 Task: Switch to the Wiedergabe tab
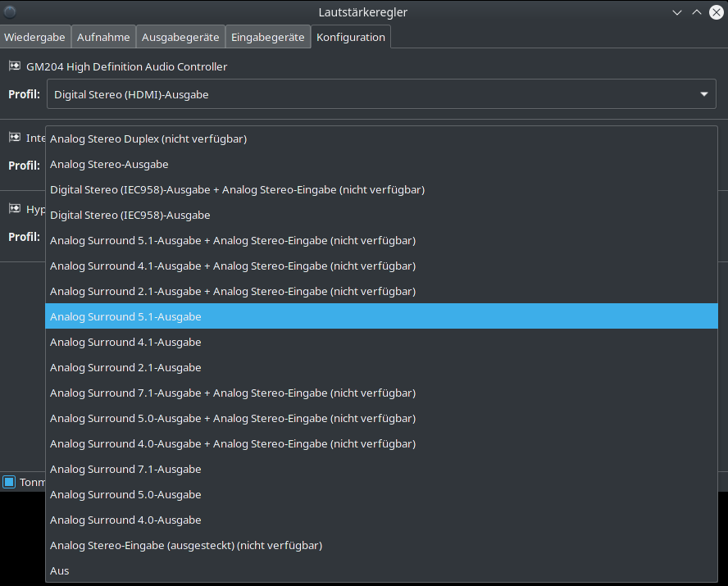34,37
